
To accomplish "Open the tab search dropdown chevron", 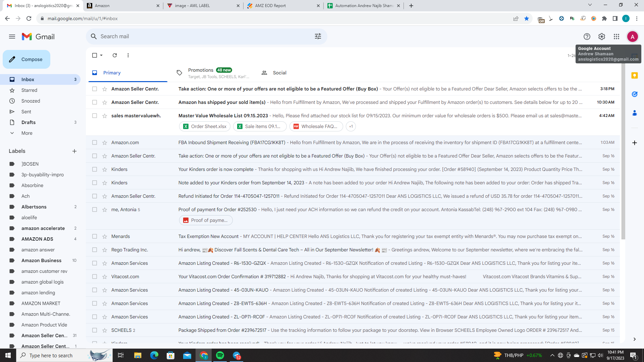I will click(x=590, y=5).
